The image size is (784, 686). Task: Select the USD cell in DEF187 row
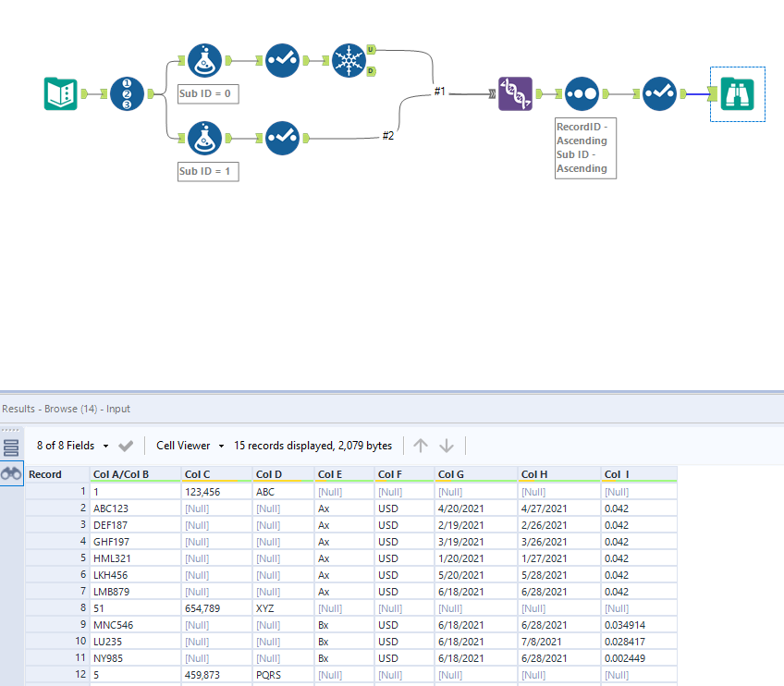pos(405,525)
